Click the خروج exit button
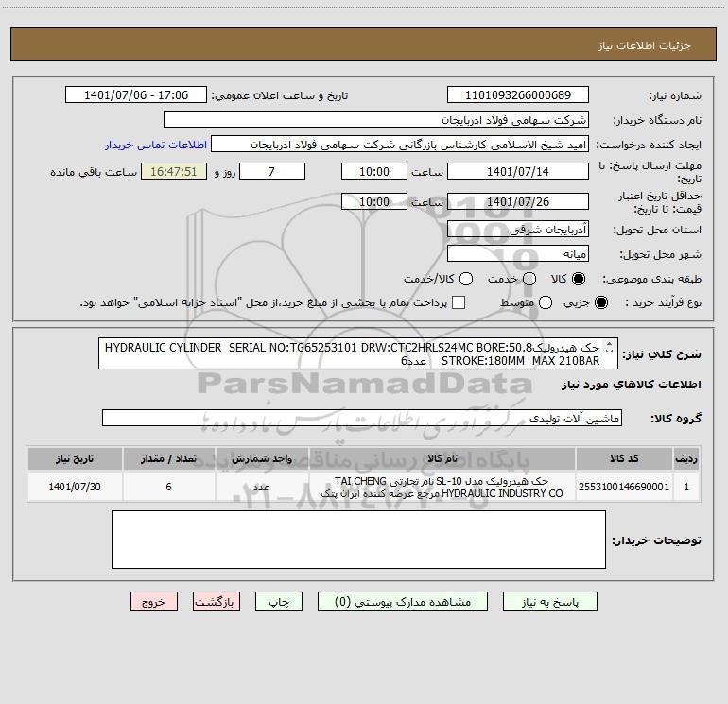Viewport: 728px width, 704px height. tap(154, 601)
